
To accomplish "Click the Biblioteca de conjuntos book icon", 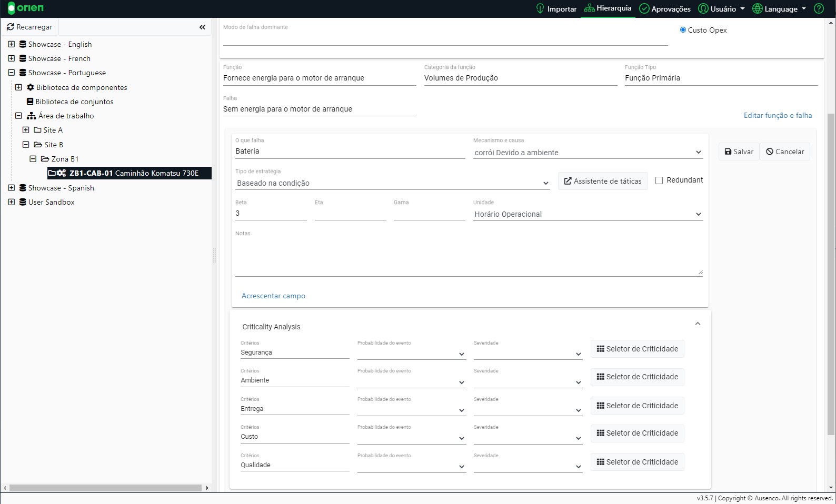I will [x=30, y=102].
